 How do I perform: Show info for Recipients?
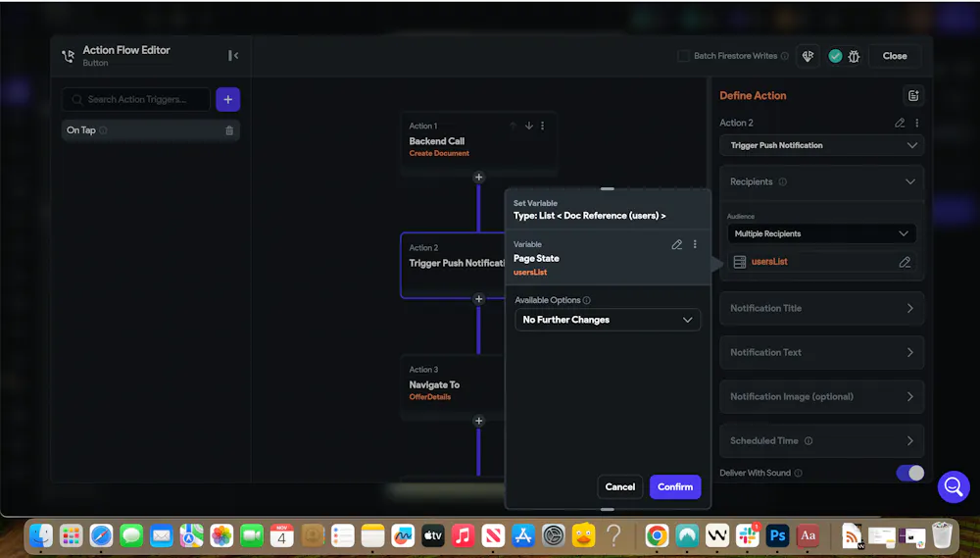[x=782, y=182]
